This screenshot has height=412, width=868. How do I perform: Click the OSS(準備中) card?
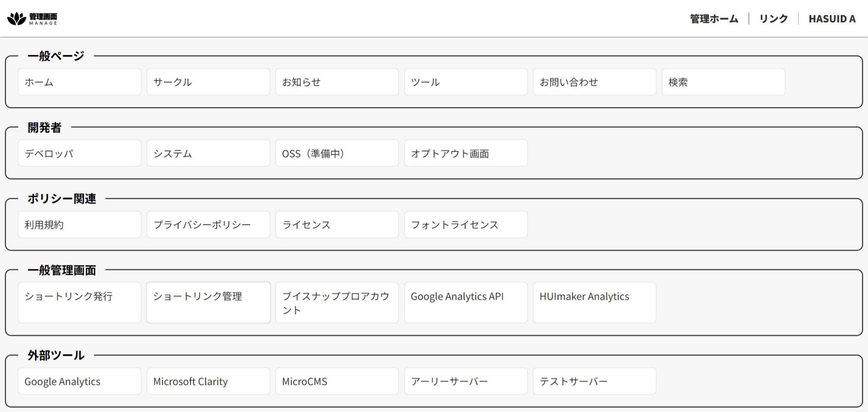tap(337, 153)
